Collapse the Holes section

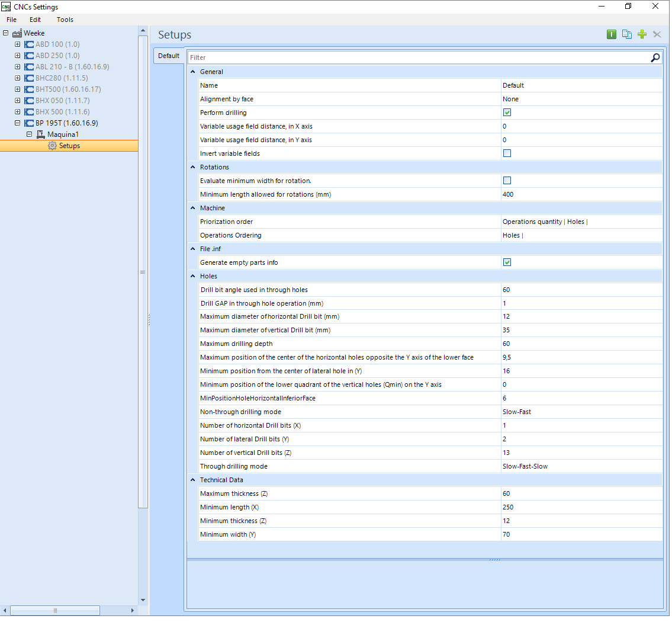click(193, 277)
